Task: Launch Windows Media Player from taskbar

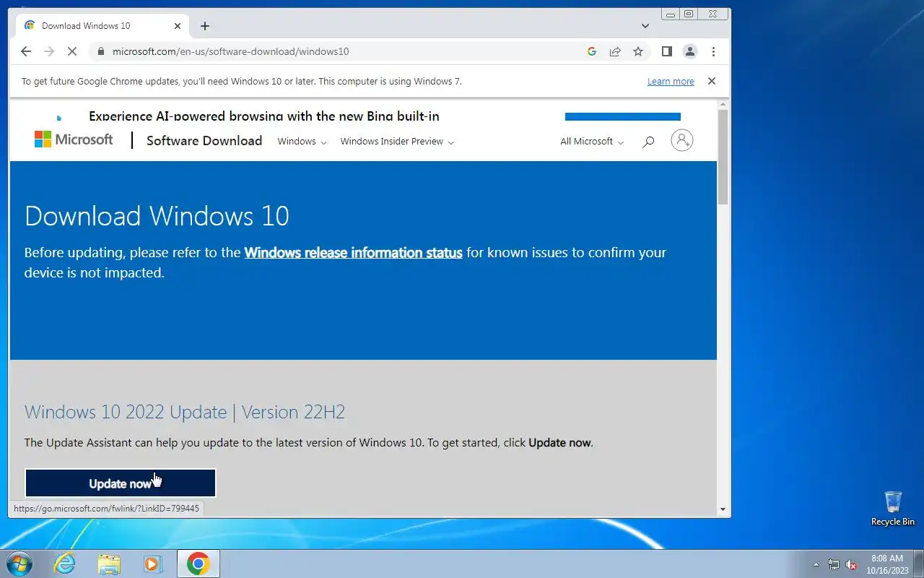Action: (x=153, y=564)
